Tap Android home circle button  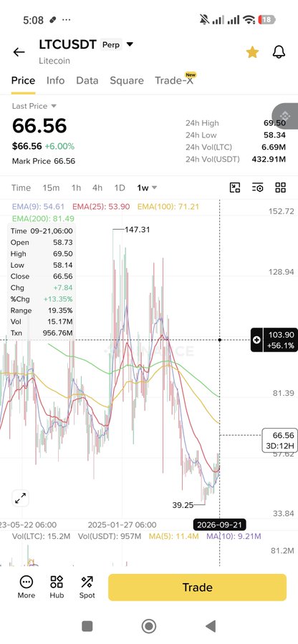[x=149, y=626]
